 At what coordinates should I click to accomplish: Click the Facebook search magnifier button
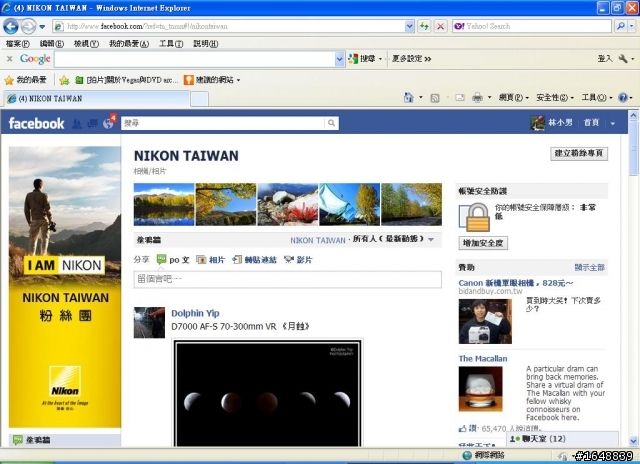[331, 123]
